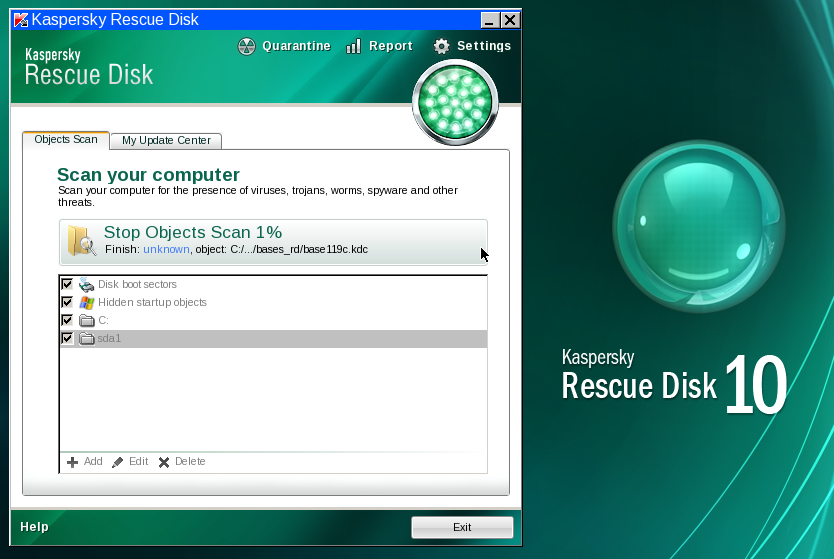Click the Hidden startup objects Windows icon

pyautogui.click(x=86, y=302)
